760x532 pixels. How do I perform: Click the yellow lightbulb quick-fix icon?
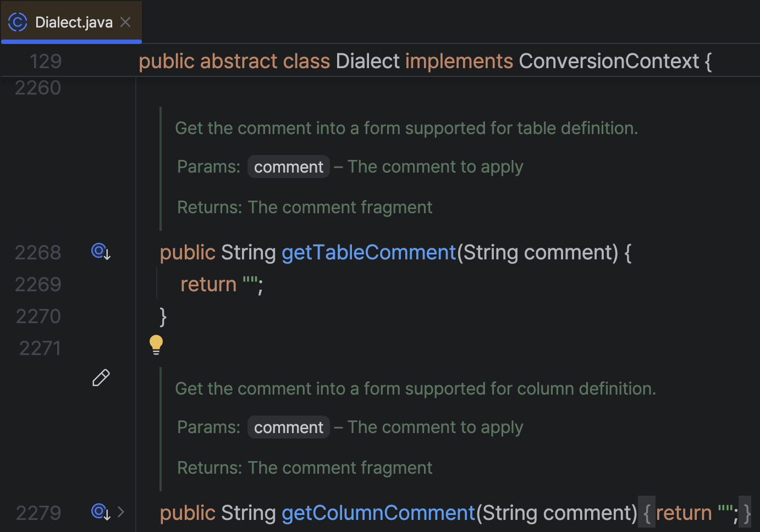pyautogui.click(x=156, y=345)
